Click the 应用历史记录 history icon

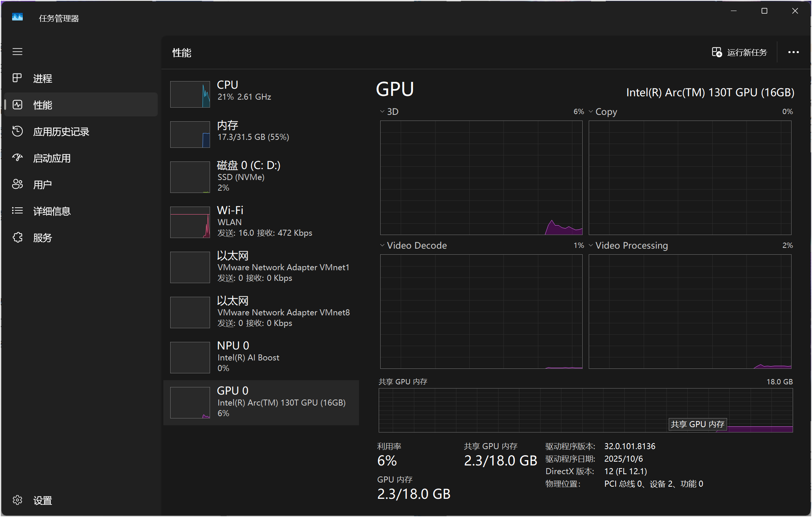[x=17, y=131]
